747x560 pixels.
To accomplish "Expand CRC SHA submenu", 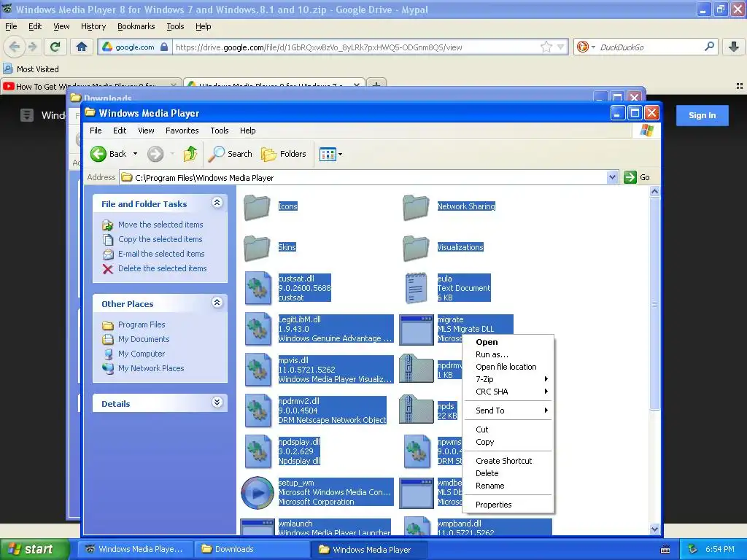I will point(508,392).
